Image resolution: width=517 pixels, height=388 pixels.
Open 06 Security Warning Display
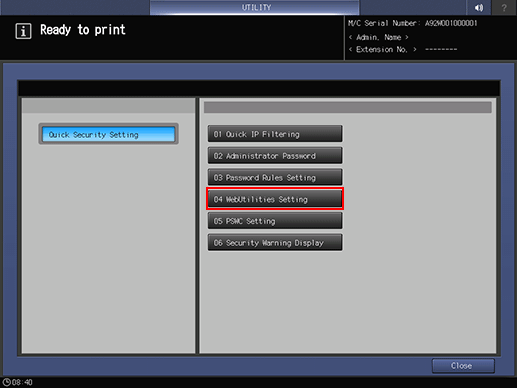coord(275,242)
